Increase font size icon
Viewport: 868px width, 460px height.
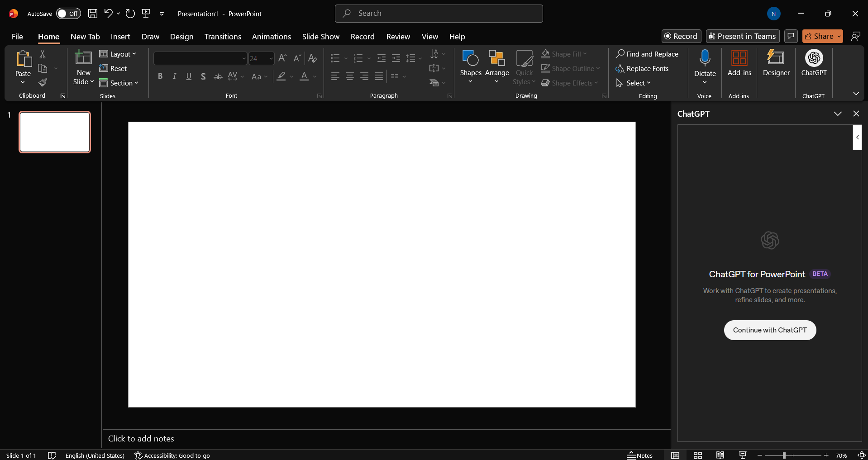282,58
